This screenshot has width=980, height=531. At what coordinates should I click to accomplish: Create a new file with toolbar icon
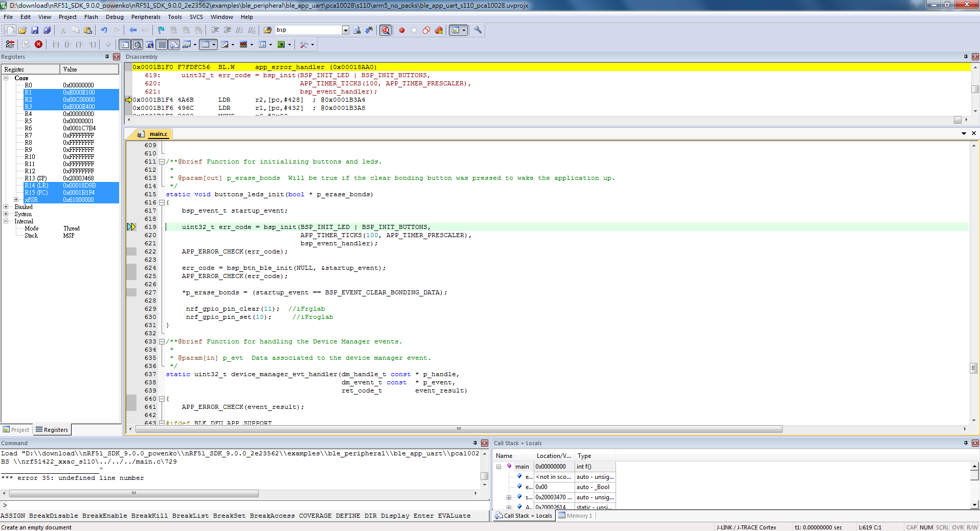(10, 30)
